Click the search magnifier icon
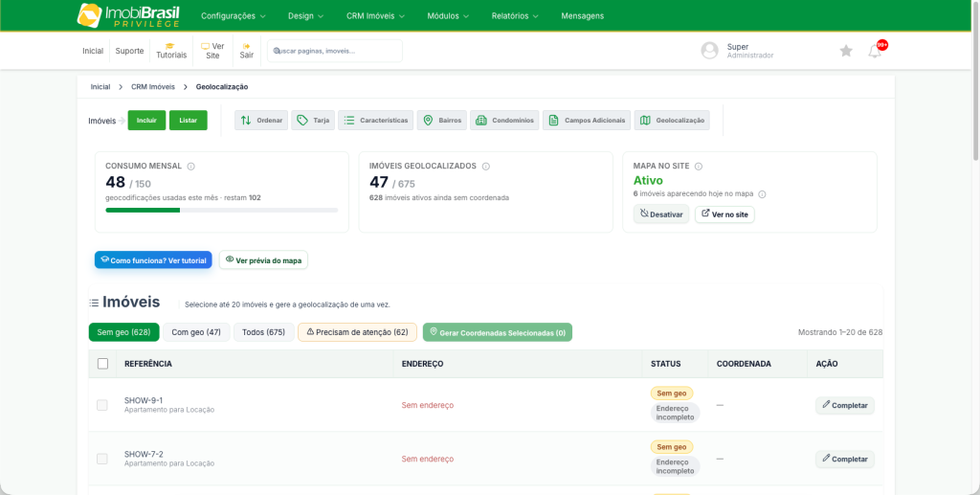The height and width of the screenshot is (495, 980). 277,52
